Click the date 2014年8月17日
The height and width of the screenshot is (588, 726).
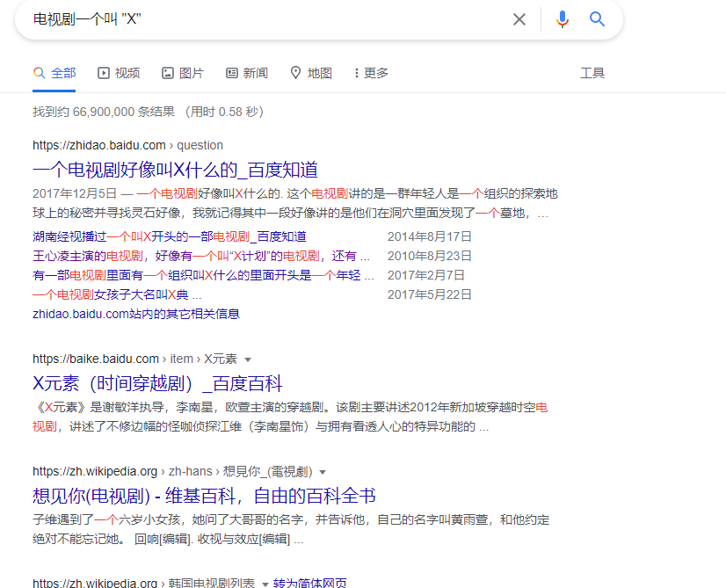tap(430, 236)
